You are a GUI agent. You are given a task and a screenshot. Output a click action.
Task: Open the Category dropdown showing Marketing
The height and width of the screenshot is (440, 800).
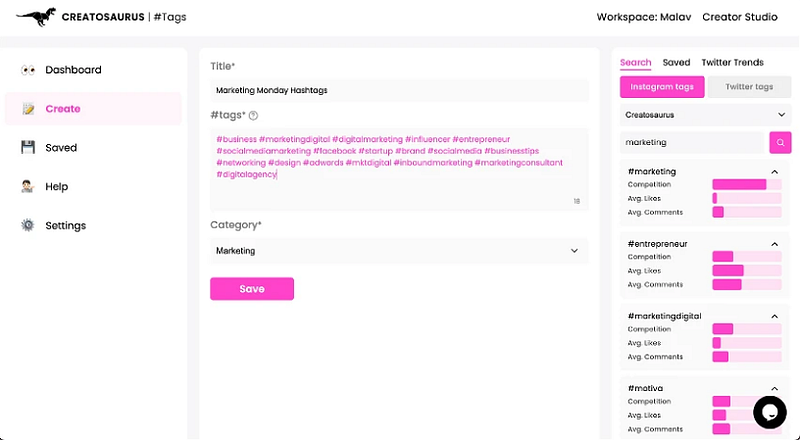[398, 251]
